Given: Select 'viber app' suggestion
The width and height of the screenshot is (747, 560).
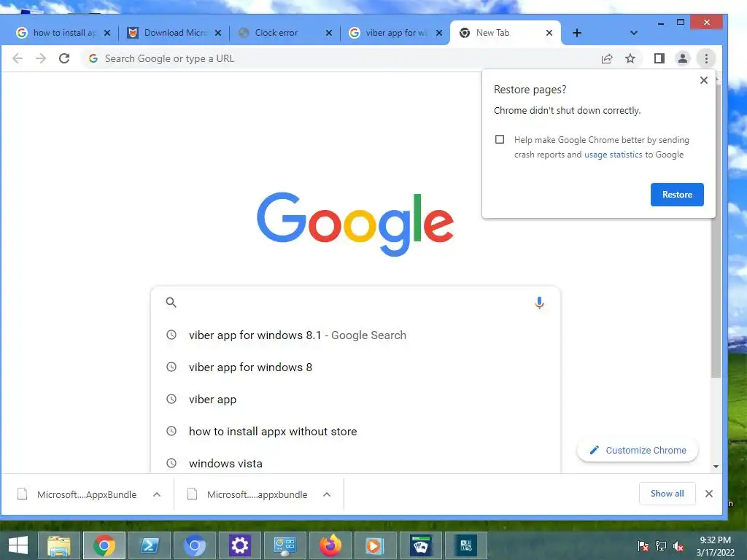Looking at the screenshot, I should click(355, 399).
